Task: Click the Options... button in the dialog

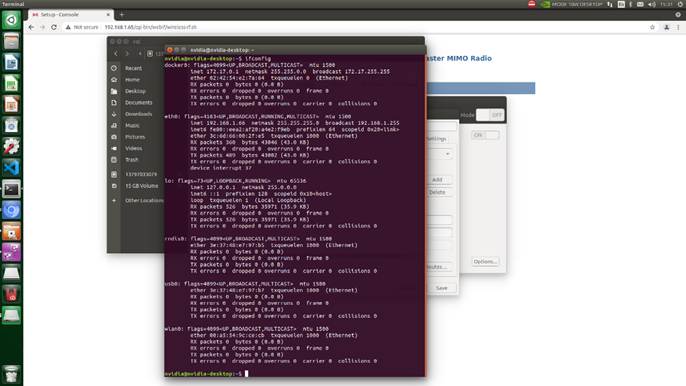Action: pos(485,261)
